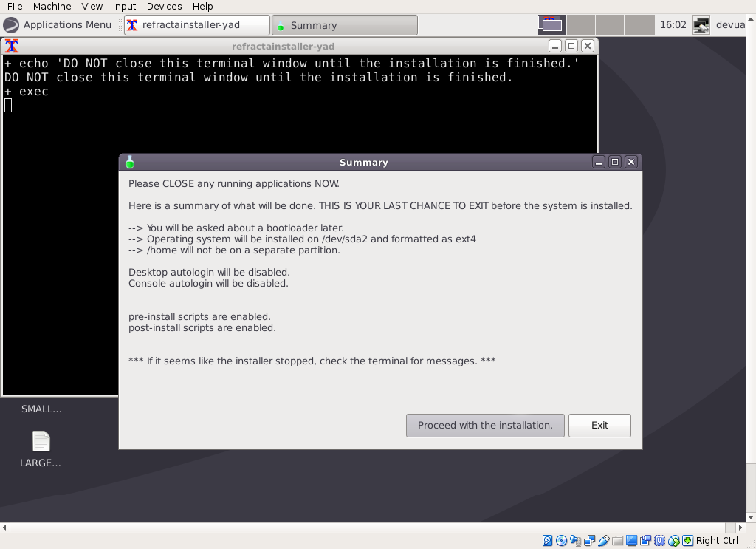
Task: Click the vertical scrollbar up arrow
Action: (x=751, y=19)
